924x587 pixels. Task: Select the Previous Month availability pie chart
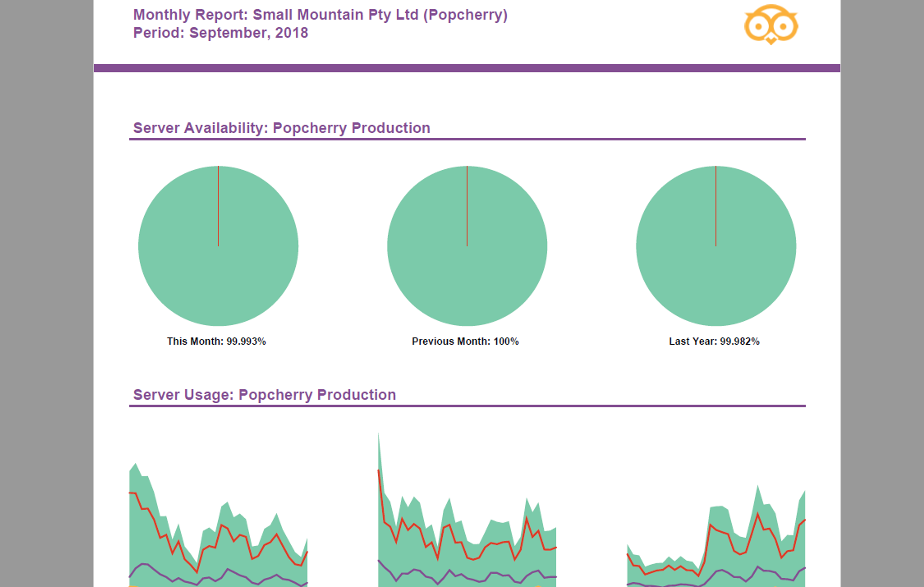point(467,245)
